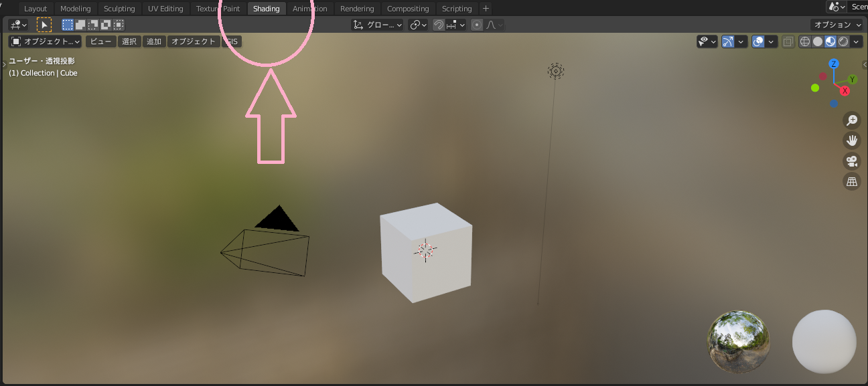Toggle X-ray mode in the viewport

coord(788,41)
